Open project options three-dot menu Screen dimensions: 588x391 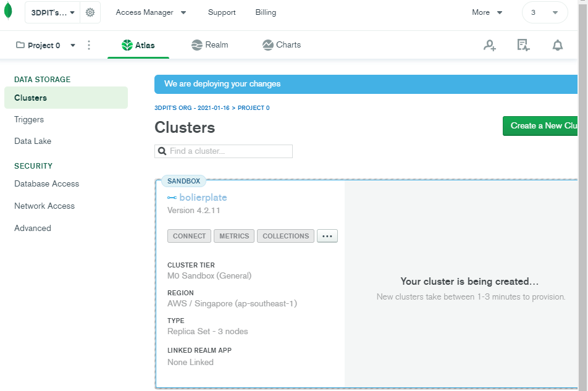(89, 45)
